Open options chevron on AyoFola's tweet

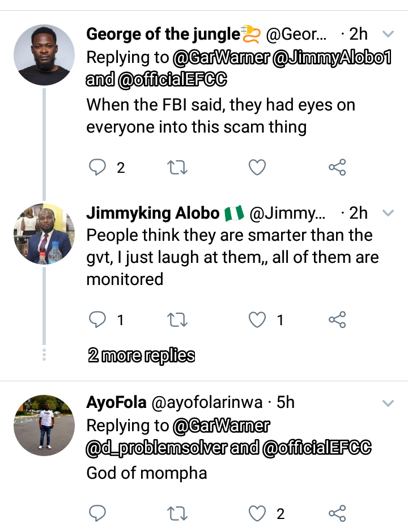point(388,403)
